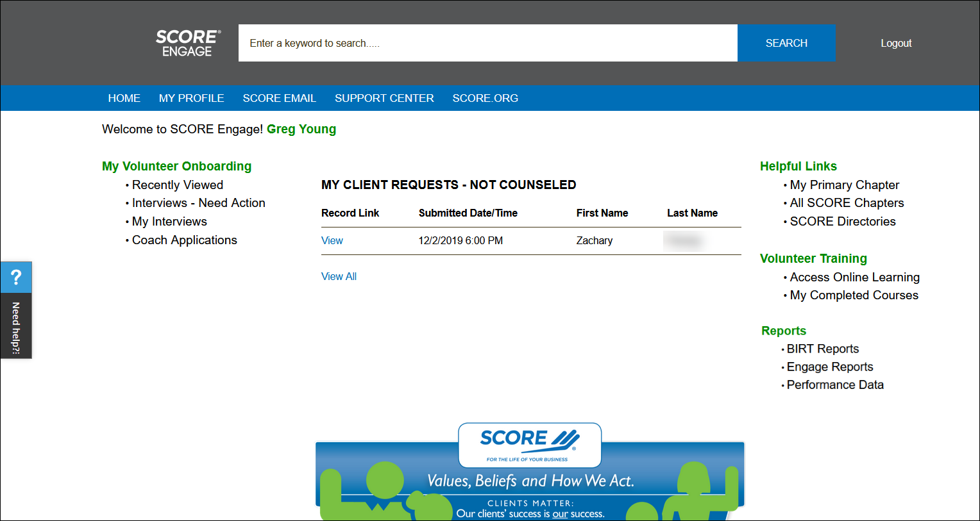Select the Last Name column header

692,213
